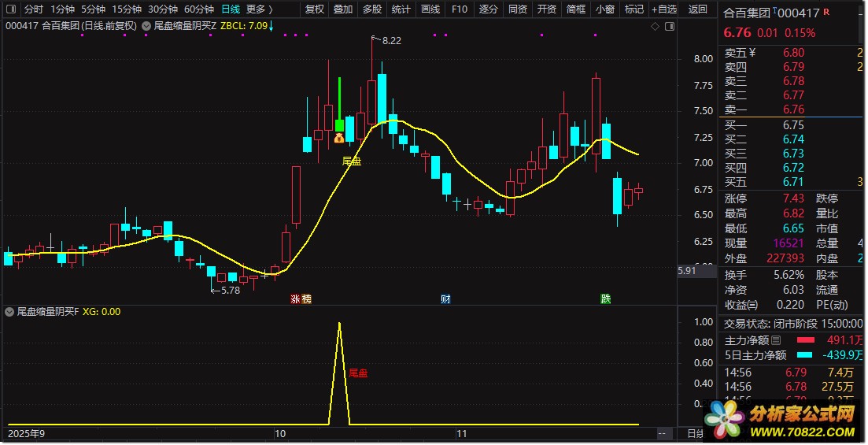The image size is (868, 445).
Task: Click the diamond marker icon above chart
Action: [x=655, y=26]
